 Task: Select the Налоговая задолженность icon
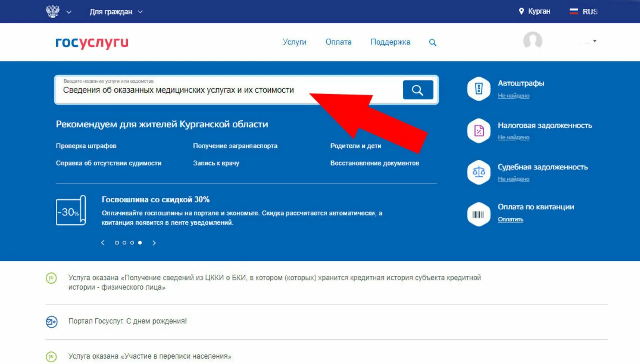coord(478,131)
